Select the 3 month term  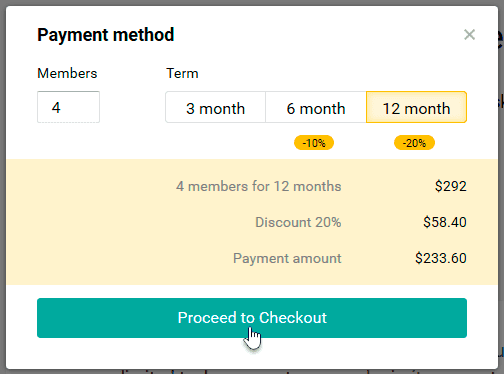click(x=216, y=107)
